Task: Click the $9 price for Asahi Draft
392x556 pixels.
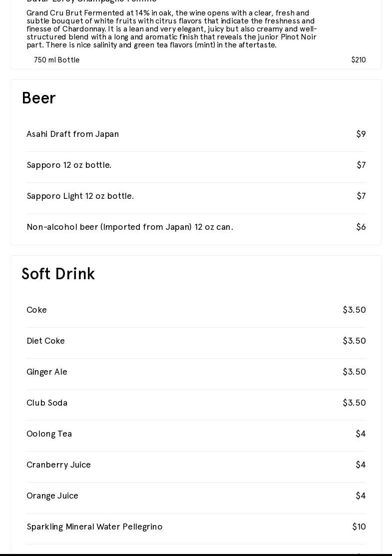Action: 361,134
